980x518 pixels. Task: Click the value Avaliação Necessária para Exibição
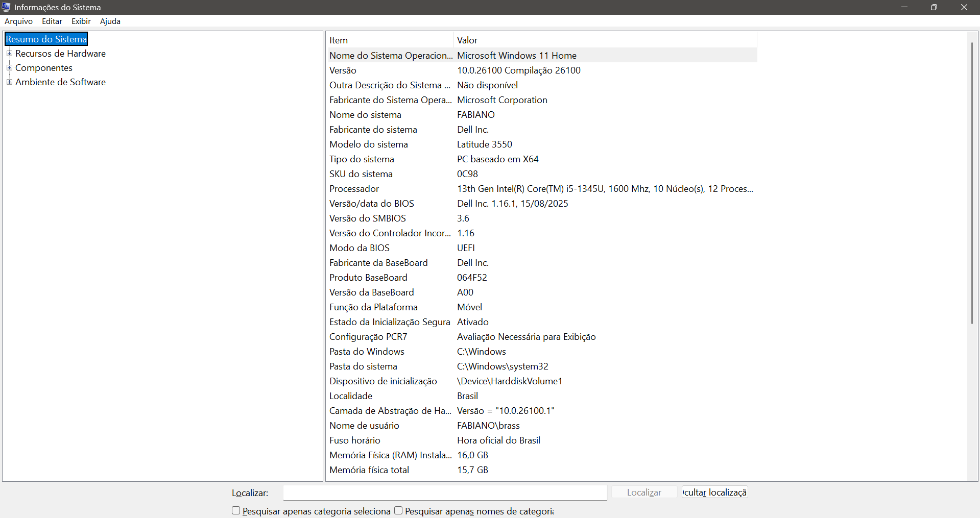click(527, 337)
